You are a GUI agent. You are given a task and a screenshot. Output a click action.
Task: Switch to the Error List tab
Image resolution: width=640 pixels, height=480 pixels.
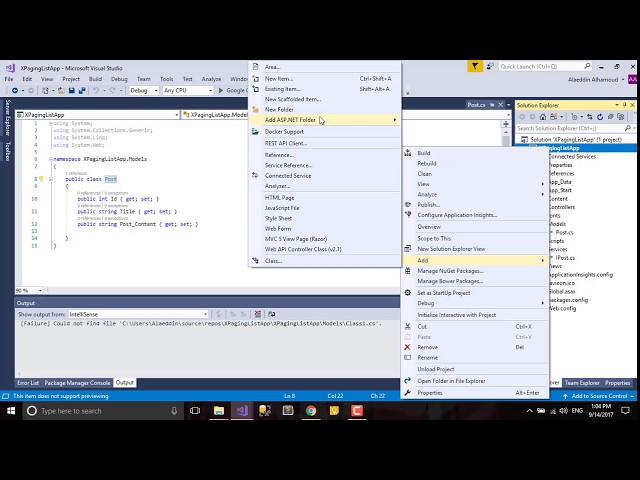(28, 383)
